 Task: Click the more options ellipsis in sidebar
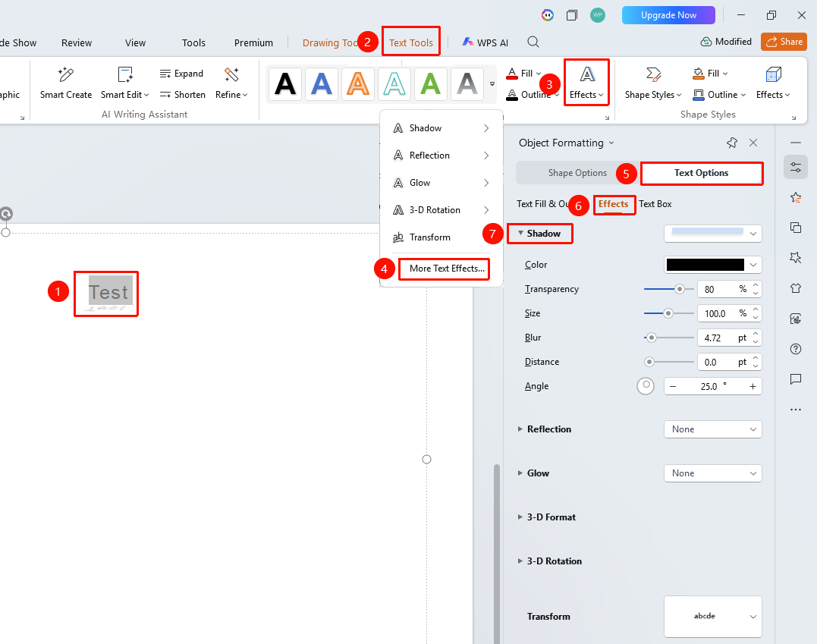pos(796,410)
